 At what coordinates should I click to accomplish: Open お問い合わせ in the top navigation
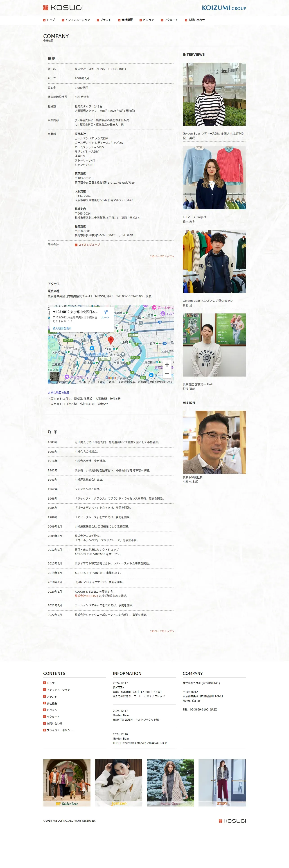(195, 20)
